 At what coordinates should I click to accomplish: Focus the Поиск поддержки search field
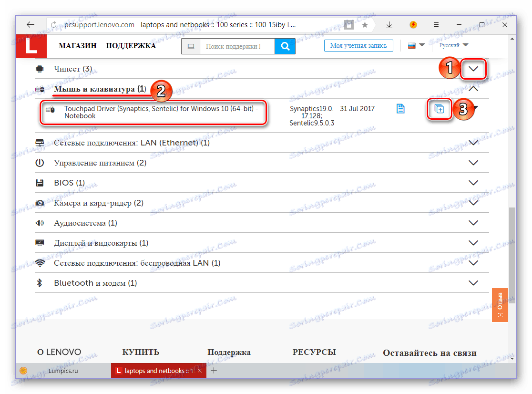[x=237, y=46]
